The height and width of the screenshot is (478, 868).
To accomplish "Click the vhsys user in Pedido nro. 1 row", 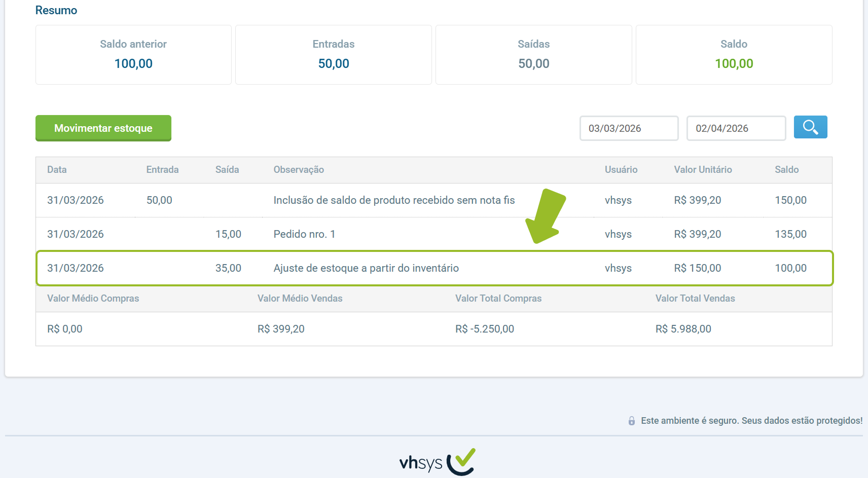I will coord(618,234).
